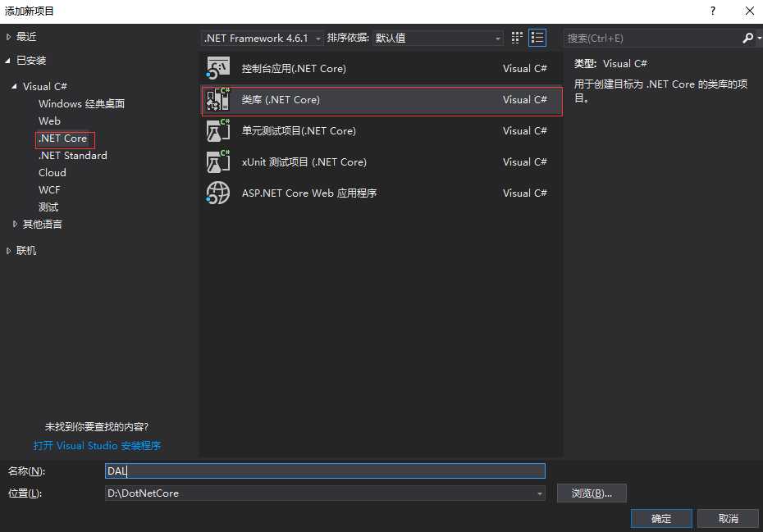Focus the 名称 input field containing DAL
This screenshot has height=532, width=763.
pos(325,471)
